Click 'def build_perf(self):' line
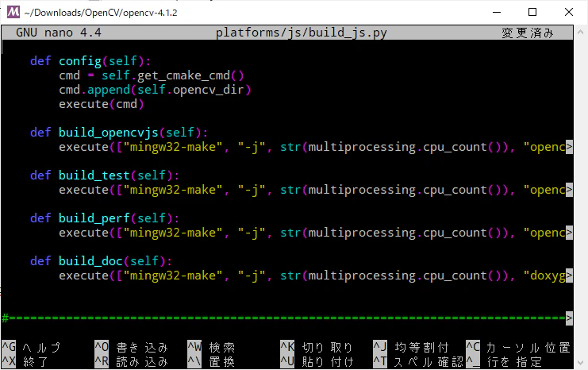 pos(104,218)
